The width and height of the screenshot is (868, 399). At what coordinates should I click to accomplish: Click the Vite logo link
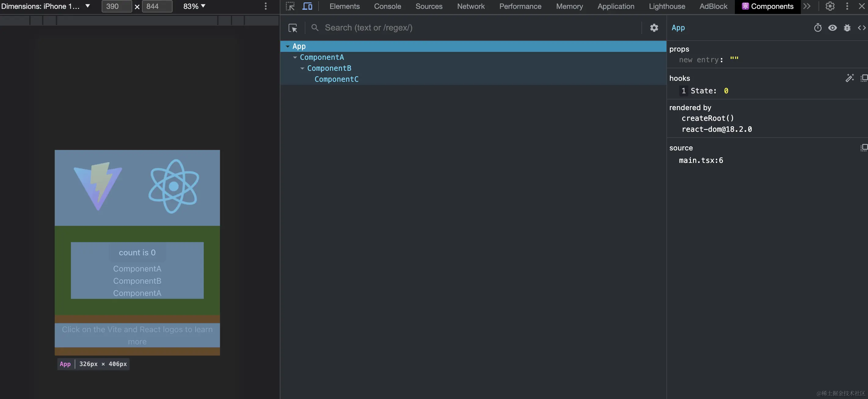tap(98, 186)
